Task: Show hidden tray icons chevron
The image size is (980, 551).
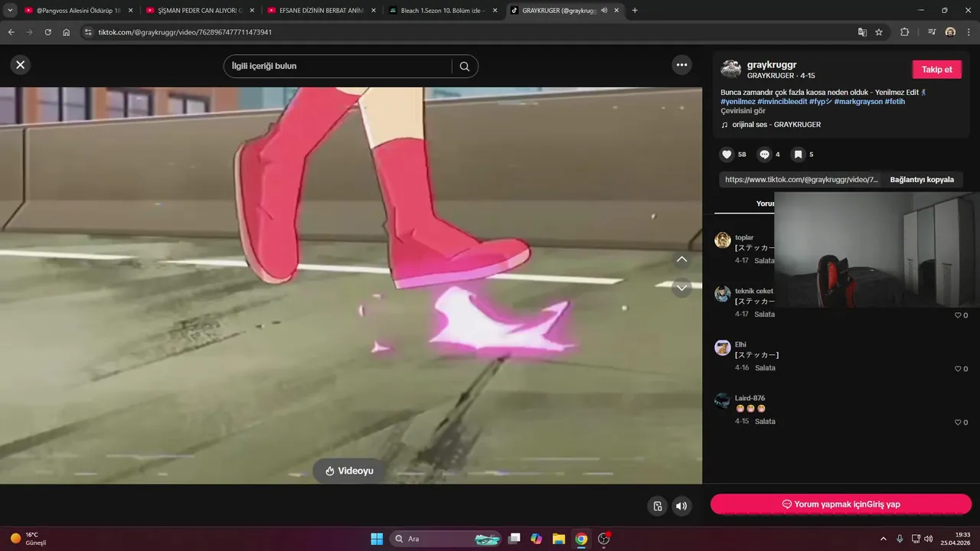Action: 884,539
